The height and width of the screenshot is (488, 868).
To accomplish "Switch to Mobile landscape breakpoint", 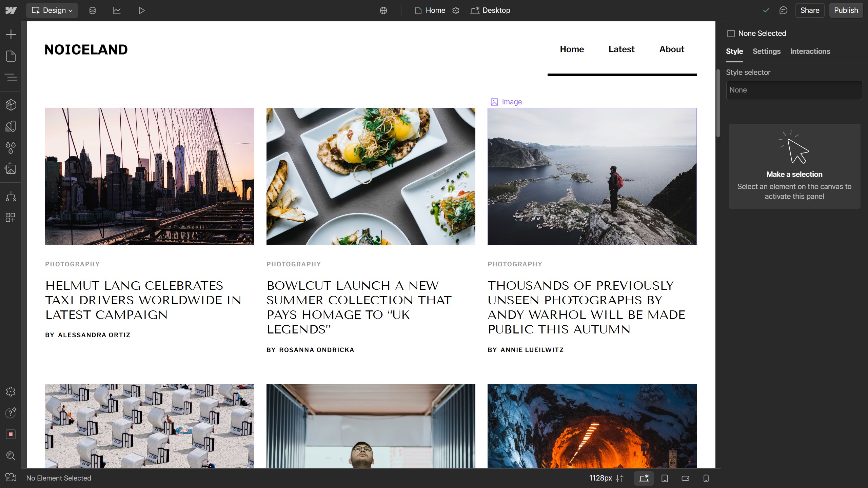I will [x=685, y=478].
